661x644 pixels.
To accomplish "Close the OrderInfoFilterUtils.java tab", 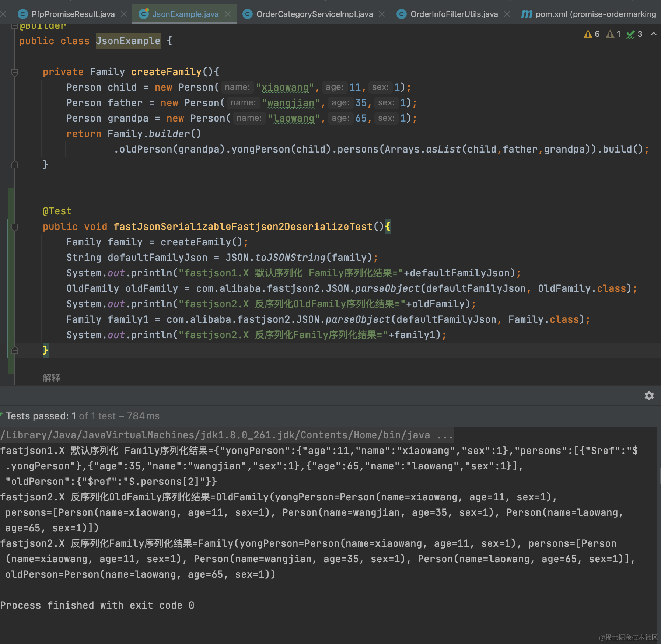I will point(507,14).
